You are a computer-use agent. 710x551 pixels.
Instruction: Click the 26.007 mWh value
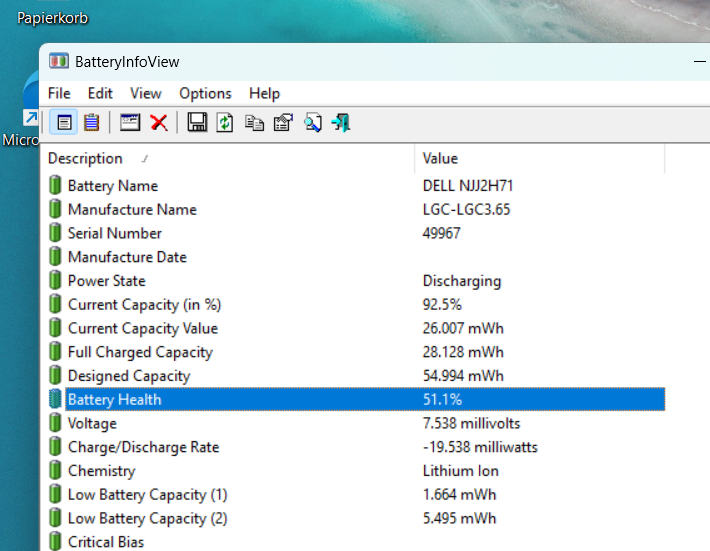[x=463, y=328]
